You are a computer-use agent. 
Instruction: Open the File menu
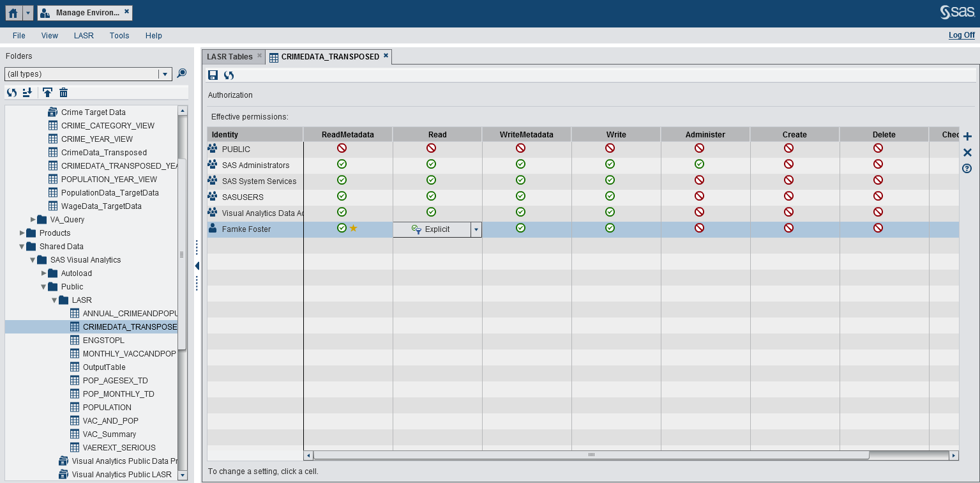coord(19,36)
